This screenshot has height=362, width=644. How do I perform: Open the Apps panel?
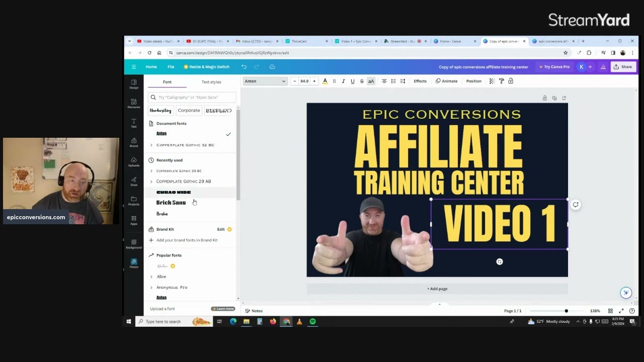(x=133, y=220)
